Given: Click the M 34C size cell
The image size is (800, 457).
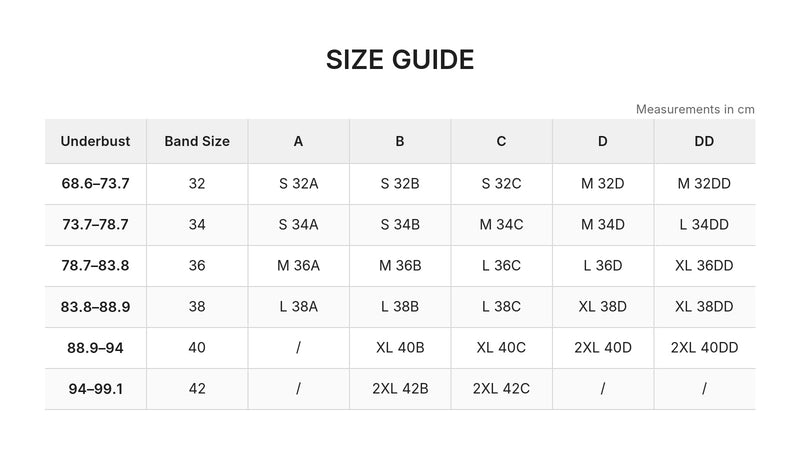Looking at the screenshot, I should pos(501,224).
